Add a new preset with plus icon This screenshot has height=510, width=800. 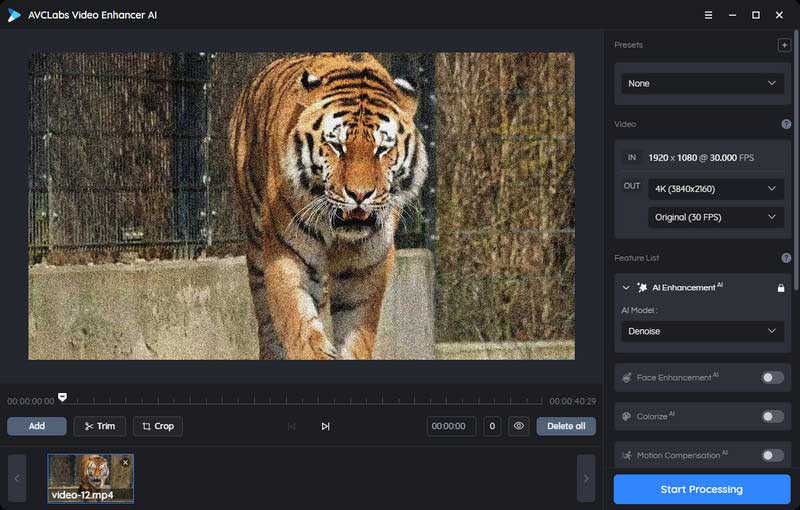click(x=784, y=45)
